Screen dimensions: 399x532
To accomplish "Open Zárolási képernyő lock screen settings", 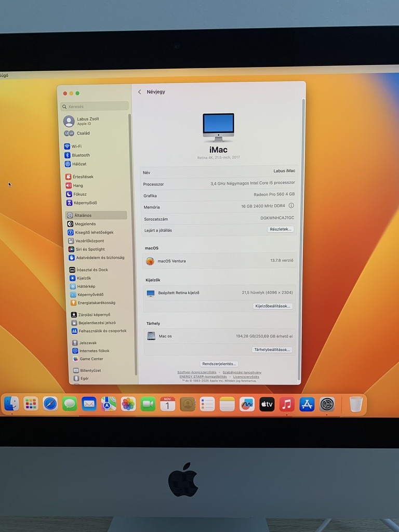I will click(x=91, y=314).
